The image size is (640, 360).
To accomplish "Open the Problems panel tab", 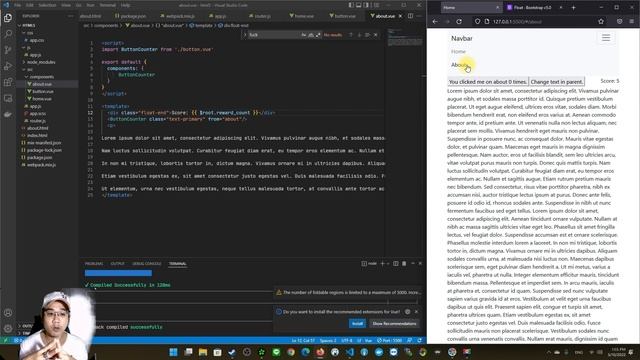I will 94,264.
